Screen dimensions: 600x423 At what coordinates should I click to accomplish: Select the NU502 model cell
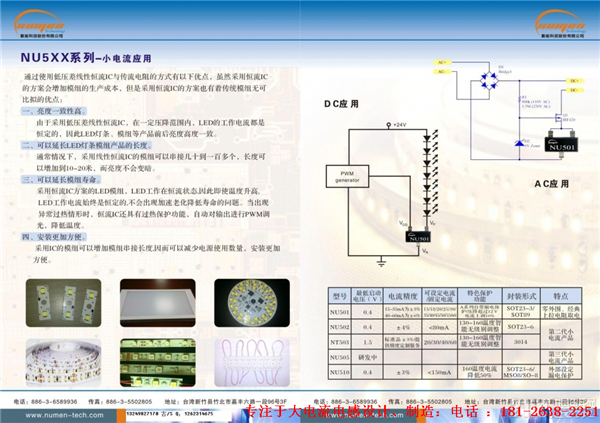pos(339,327)
